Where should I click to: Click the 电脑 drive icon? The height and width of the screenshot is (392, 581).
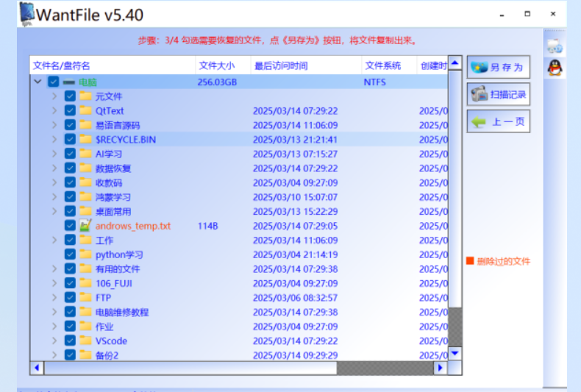click(69, 82)
